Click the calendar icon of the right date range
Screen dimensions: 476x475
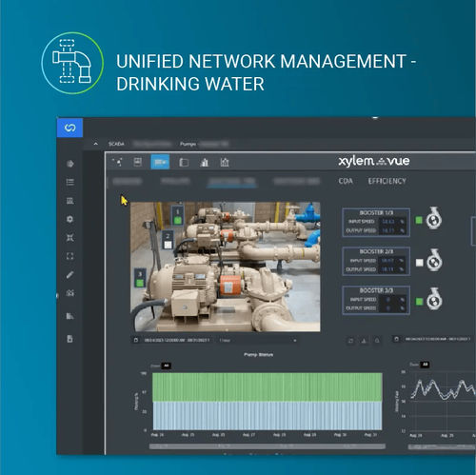(x=396, y=339)
